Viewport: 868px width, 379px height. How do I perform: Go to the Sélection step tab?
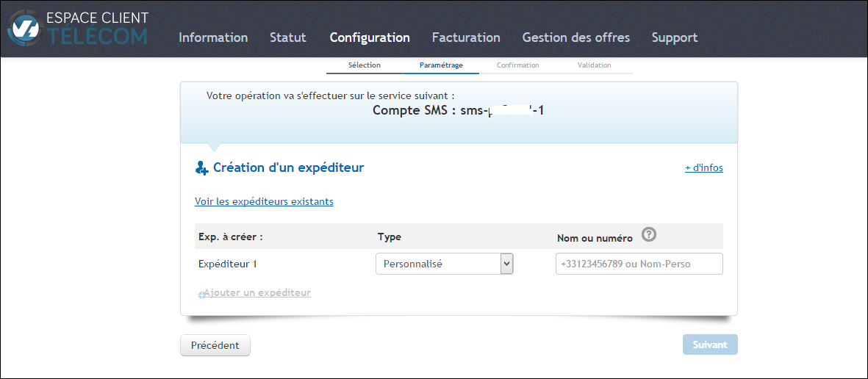coord(365,65)
